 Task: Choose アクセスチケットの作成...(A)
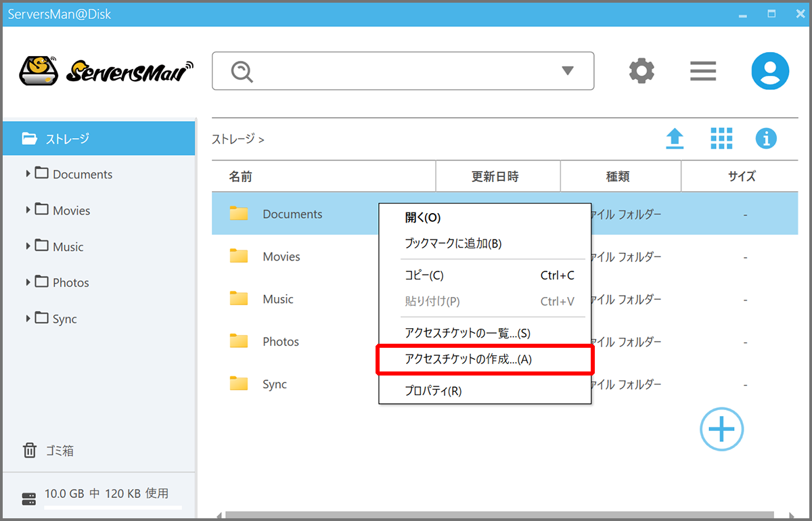pyautogui.click(x=485, y=359)
